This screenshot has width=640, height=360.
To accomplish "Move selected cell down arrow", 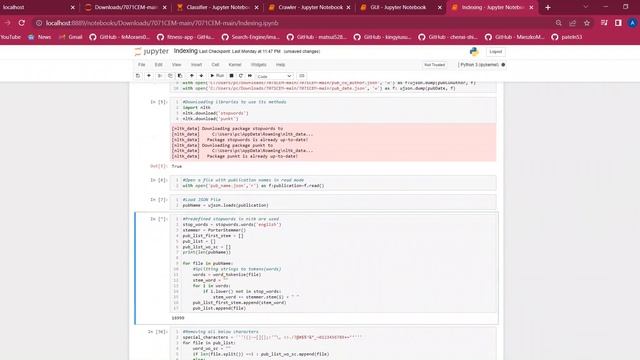I will pyautogui.click(x=201, y=76).
